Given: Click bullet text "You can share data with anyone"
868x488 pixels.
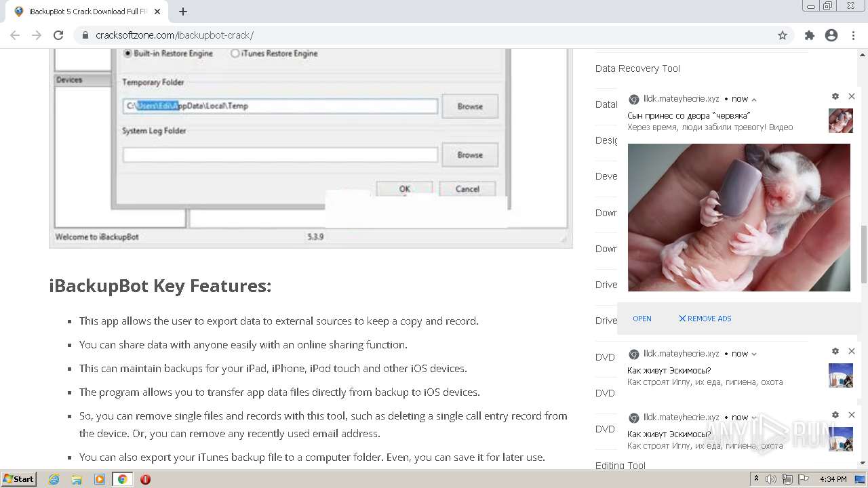Looking at the screenshot, I should pyautogui.click(x=243, y=345).
